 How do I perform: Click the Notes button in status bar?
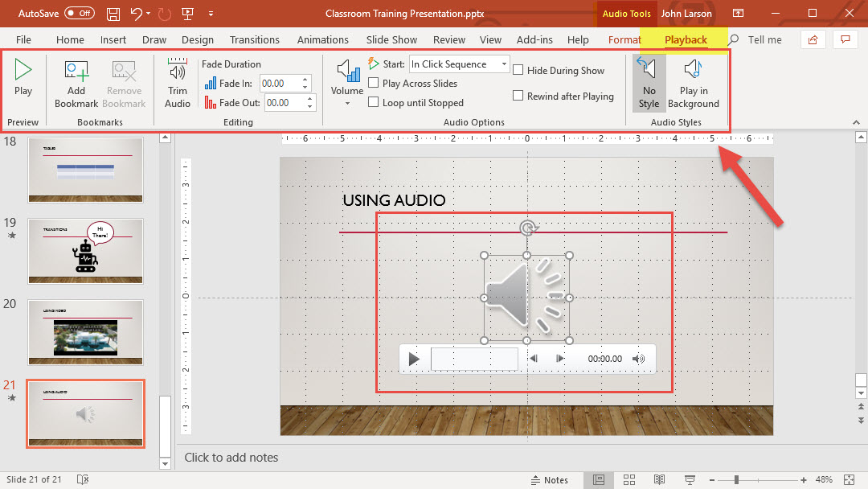[548, 480]
